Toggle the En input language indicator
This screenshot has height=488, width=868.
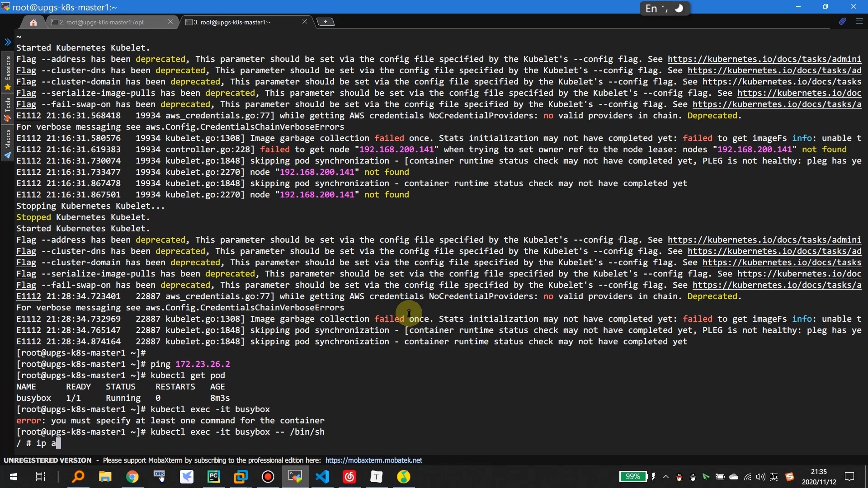click(x=651, y=9)
